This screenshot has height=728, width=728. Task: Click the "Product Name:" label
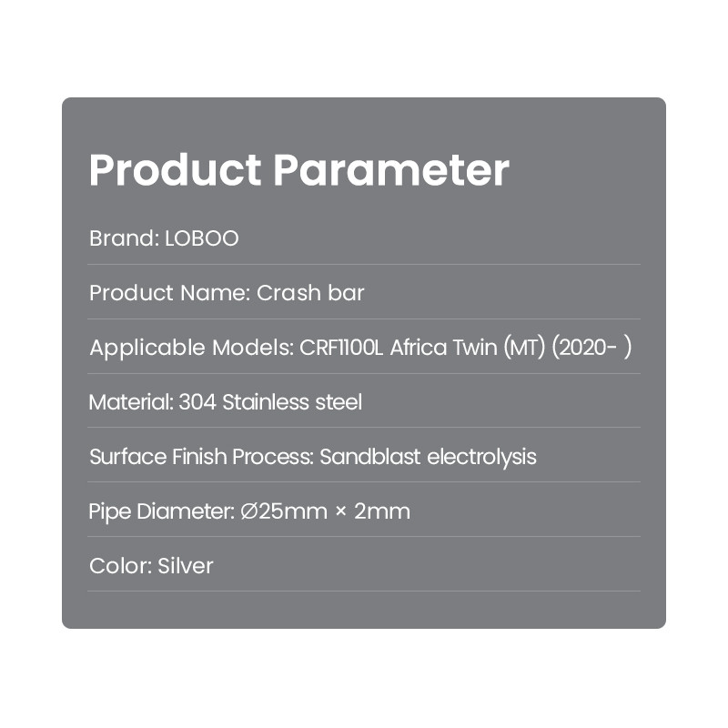point(169,293)
